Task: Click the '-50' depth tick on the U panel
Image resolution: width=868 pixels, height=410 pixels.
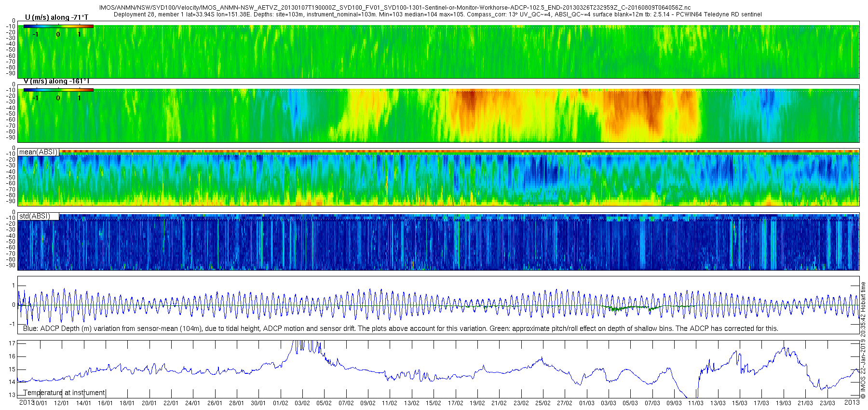Action: point(11,50)
